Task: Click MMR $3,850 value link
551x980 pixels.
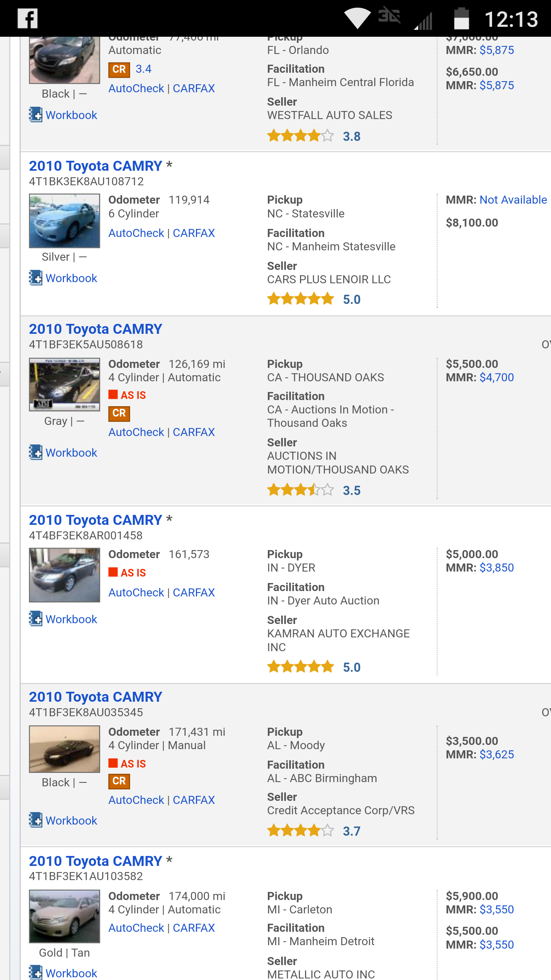Action: tap(497, 568)
